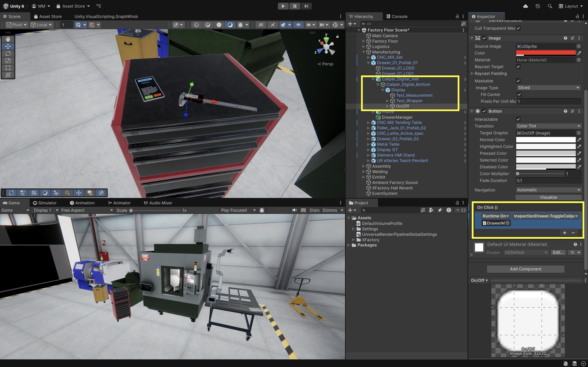Click the Visualize navigation button

point(548,197)
